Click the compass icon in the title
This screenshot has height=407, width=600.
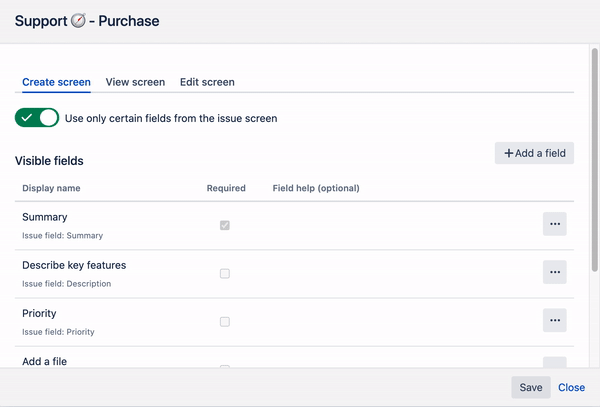(x=79, y=21)
